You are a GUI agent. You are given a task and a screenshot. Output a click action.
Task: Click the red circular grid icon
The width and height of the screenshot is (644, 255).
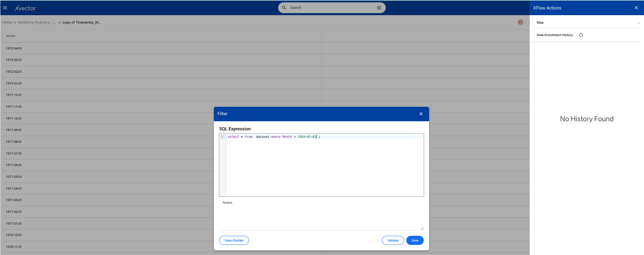click(x=520, y=22)
